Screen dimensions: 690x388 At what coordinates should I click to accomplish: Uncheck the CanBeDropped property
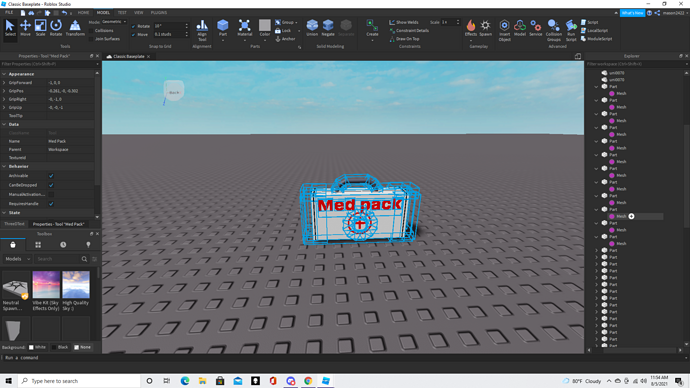[51, 185]
